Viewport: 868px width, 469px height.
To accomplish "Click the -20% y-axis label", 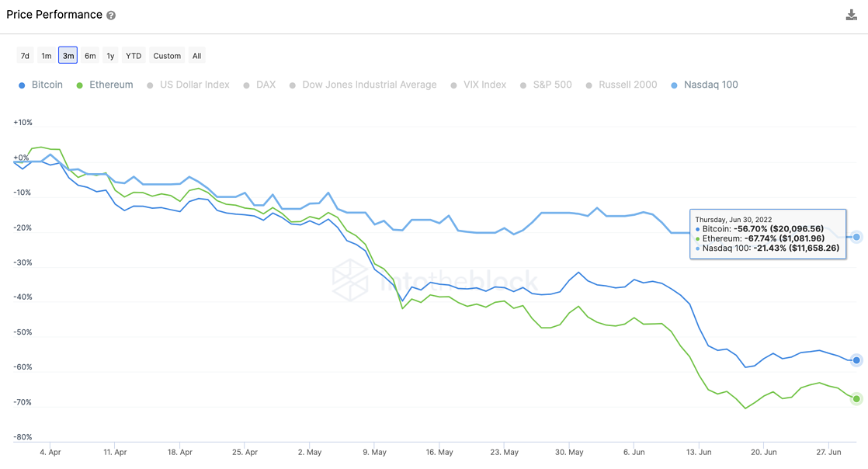I will coord(23,228).
